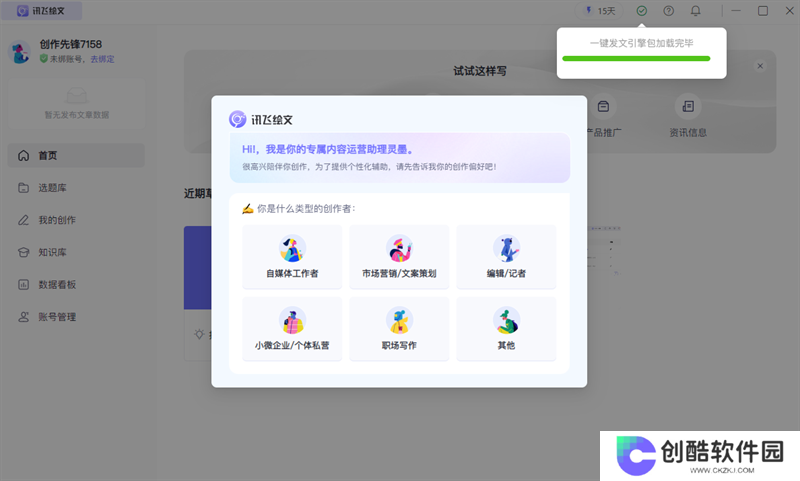Click the 讯飞绘文 logo in dialog
800x481 pixels.
(261, 119)
